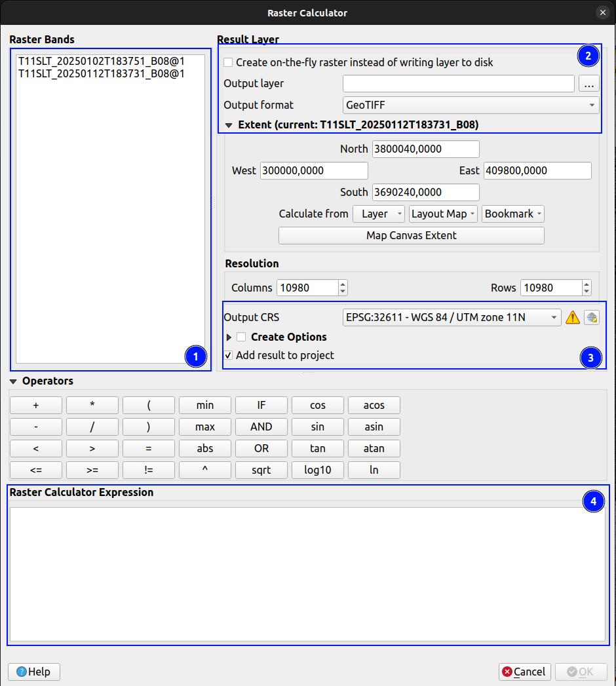Screen dimensions: 616x686
Task: Select raster band T11SLT_20250102T183751_B08@1
Action: [x=102, y=61]
